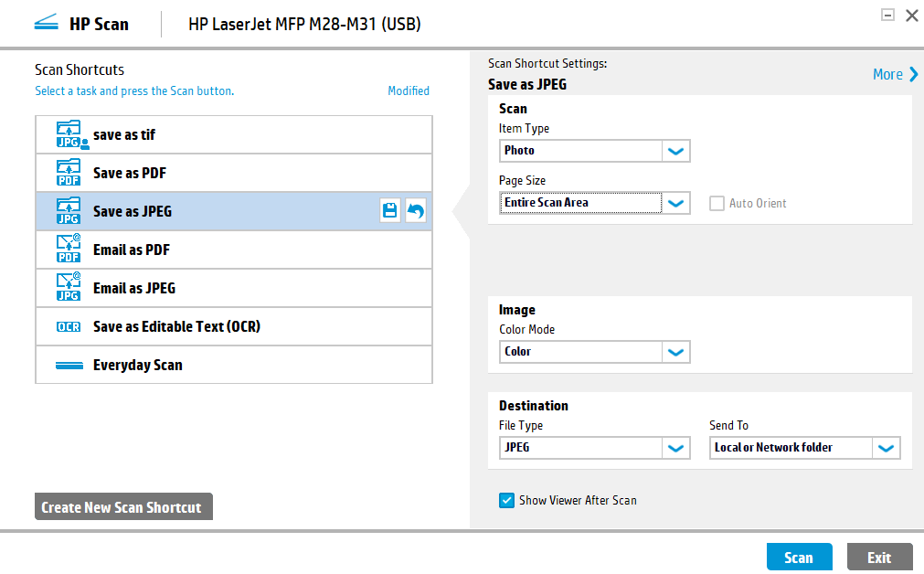
Task: Open the File Type dropdown arrow
Action: coord(676,448)
